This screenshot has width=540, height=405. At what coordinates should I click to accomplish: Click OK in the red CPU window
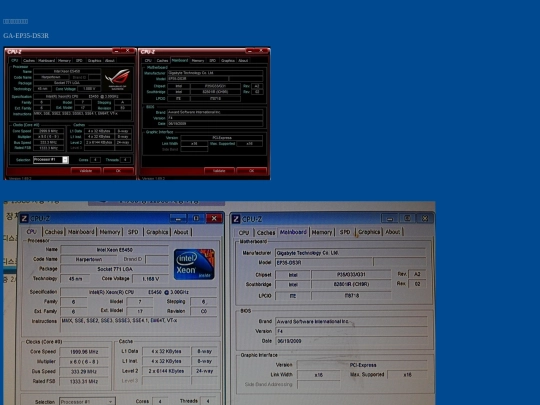point(118,171)
